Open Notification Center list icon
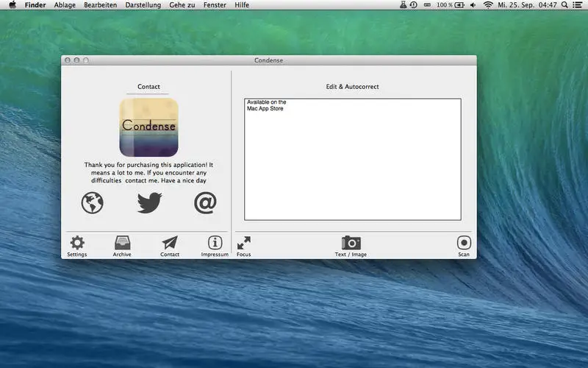The image size is (588, 368). coord(578,5)
